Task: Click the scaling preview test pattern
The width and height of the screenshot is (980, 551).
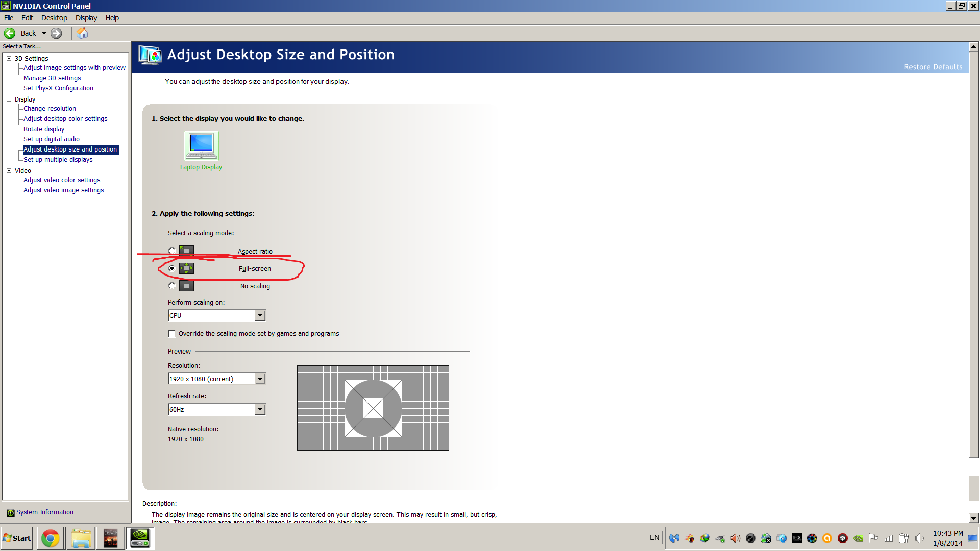Action: click(373, 408)
